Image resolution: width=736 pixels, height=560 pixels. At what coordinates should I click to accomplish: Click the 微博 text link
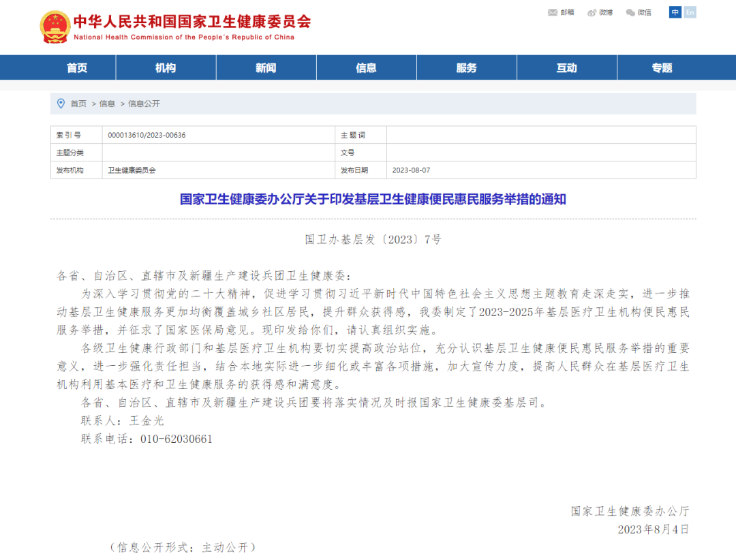606,12
